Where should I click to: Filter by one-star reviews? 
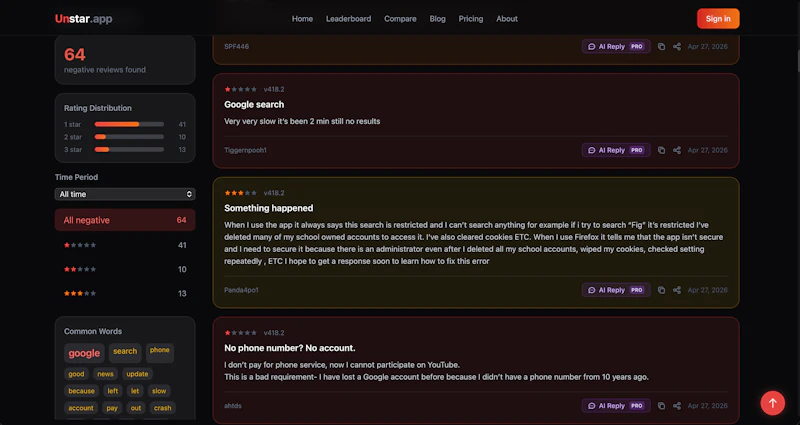pos(125,245)
